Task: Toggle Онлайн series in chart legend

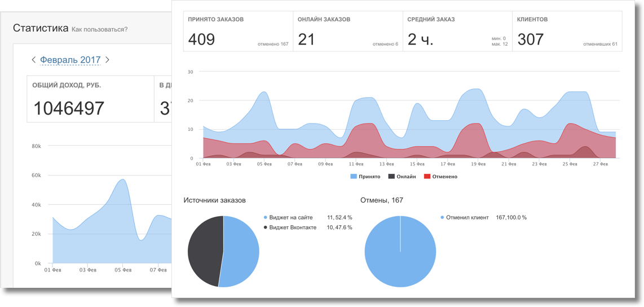Action: tap(402, 176)
